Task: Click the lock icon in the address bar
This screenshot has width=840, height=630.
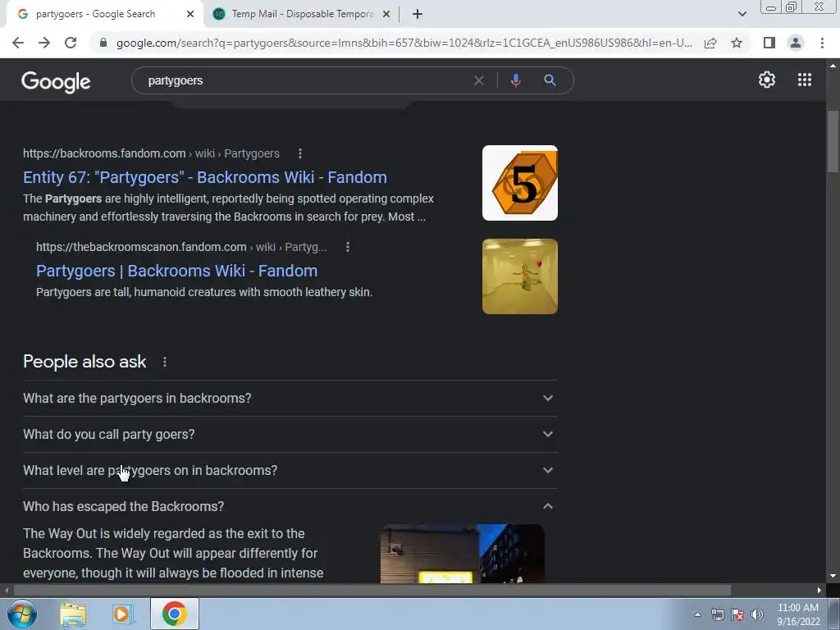Action: (103, 43)
